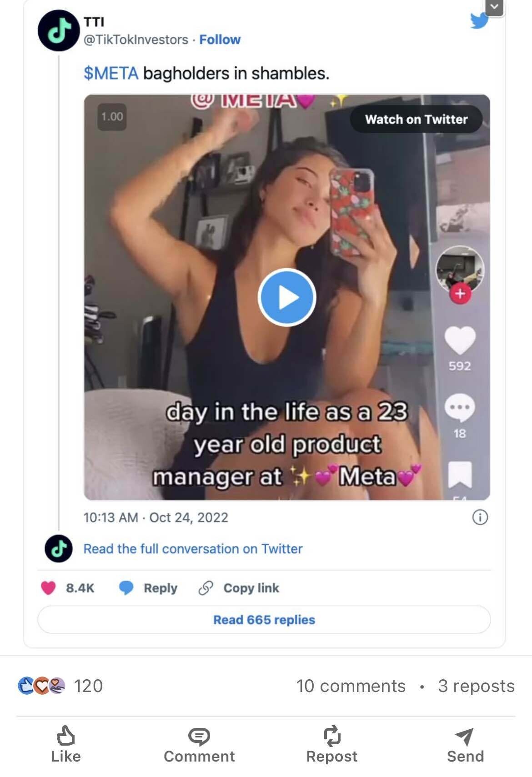The height and width of the screenshot is (777, 532).
Task: Open Read 665 replies
Action: click(264, 620)
